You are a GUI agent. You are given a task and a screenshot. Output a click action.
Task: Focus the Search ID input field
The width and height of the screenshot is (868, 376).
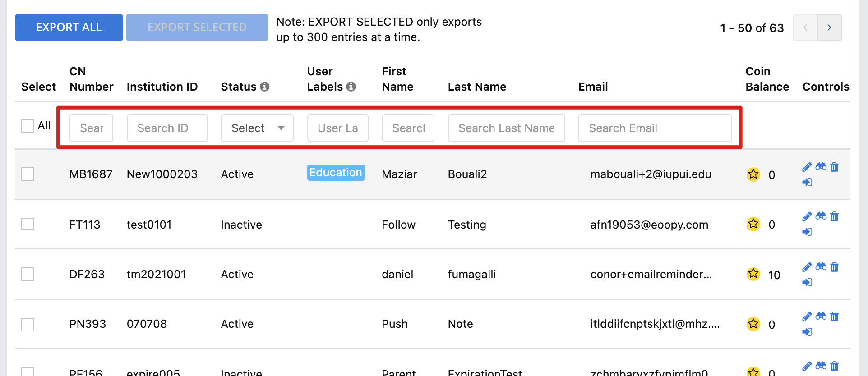point(167,128)
